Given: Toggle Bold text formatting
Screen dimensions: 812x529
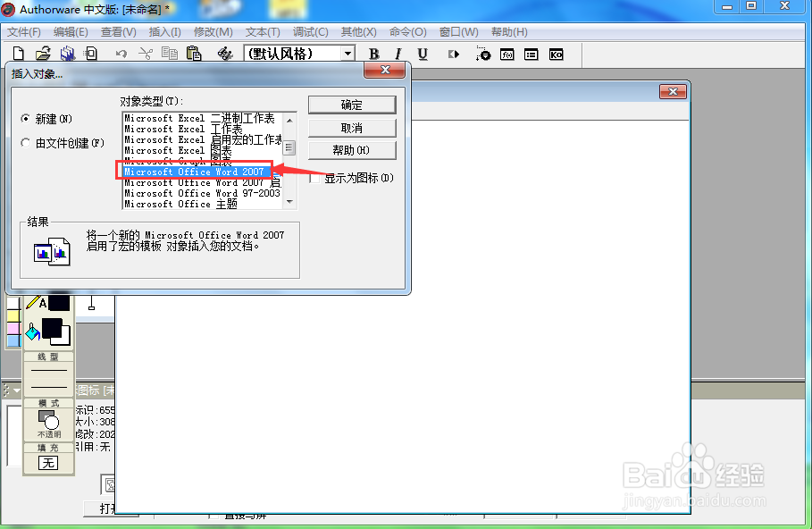Looking at the screenshot, I should tap(374, 54).
